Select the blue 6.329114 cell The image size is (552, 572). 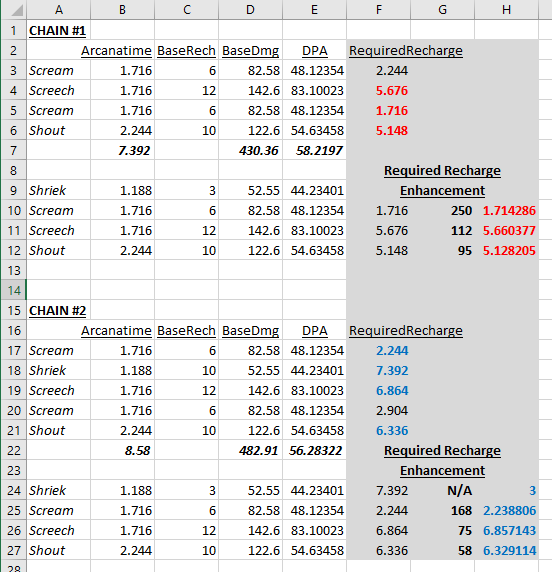click(506, 550)
